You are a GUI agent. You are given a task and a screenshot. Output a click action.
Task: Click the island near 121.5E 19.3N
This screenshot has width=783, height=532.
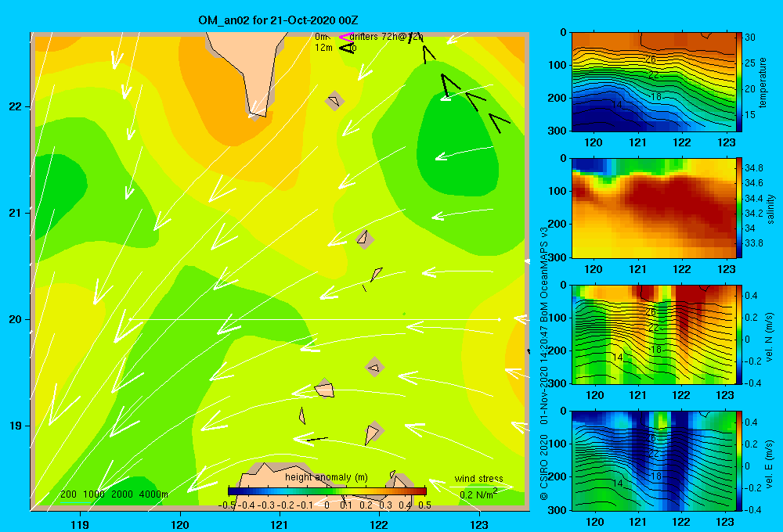(324, 388)
